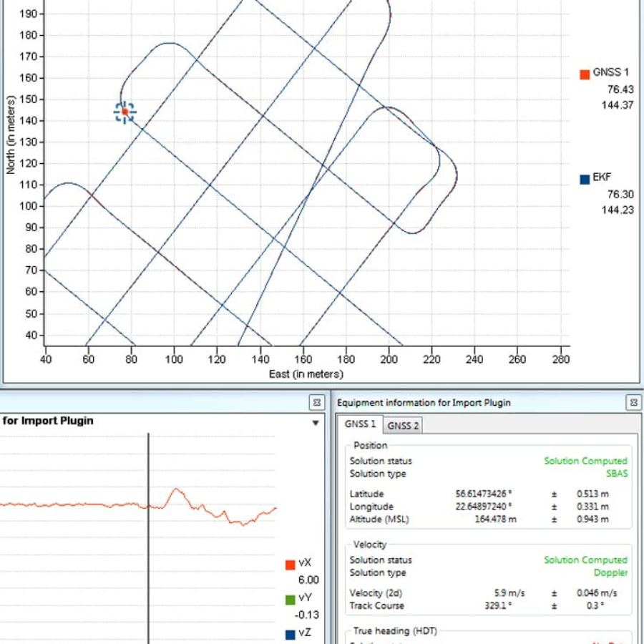Select the GNSS 1 tab
The image size is (644, 644).
(x=360, y=424)
